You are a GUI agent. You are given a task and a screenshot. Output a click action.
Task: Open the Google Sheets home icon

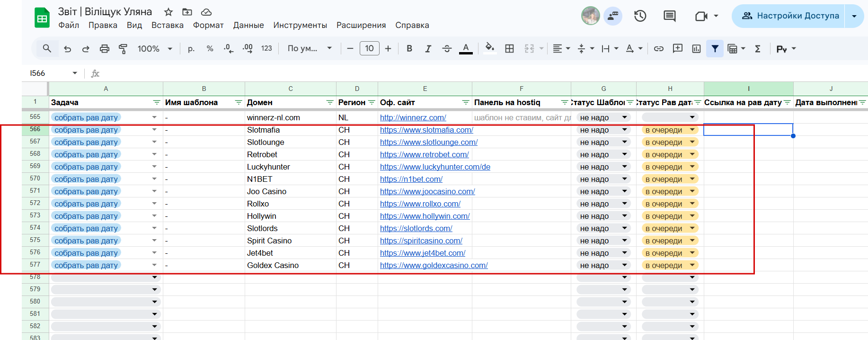pyautogui.click(x=42, y=18)
